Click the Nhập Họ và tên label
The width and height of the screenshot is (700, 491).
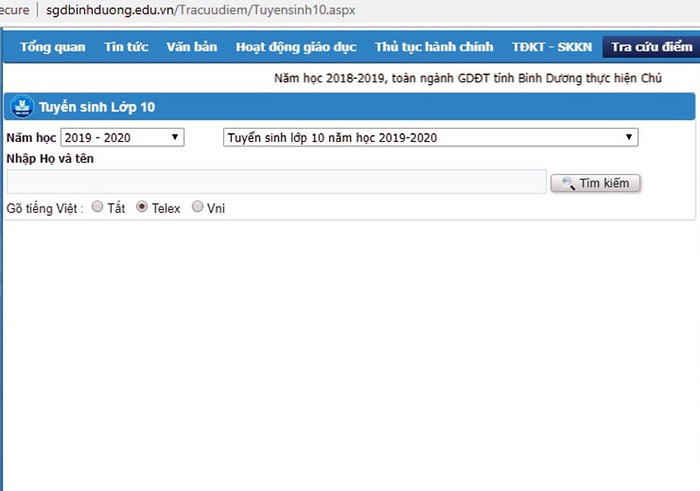coord(50,158)
